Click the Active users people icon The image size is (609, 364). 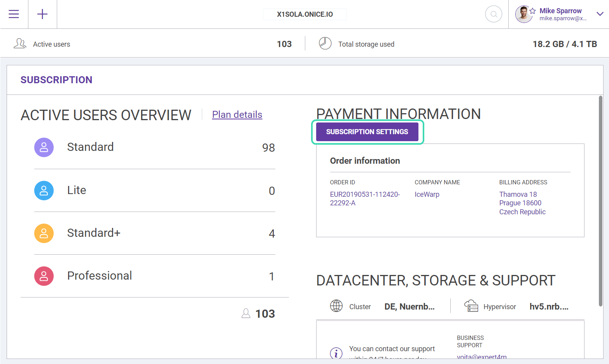click(20, 44)
